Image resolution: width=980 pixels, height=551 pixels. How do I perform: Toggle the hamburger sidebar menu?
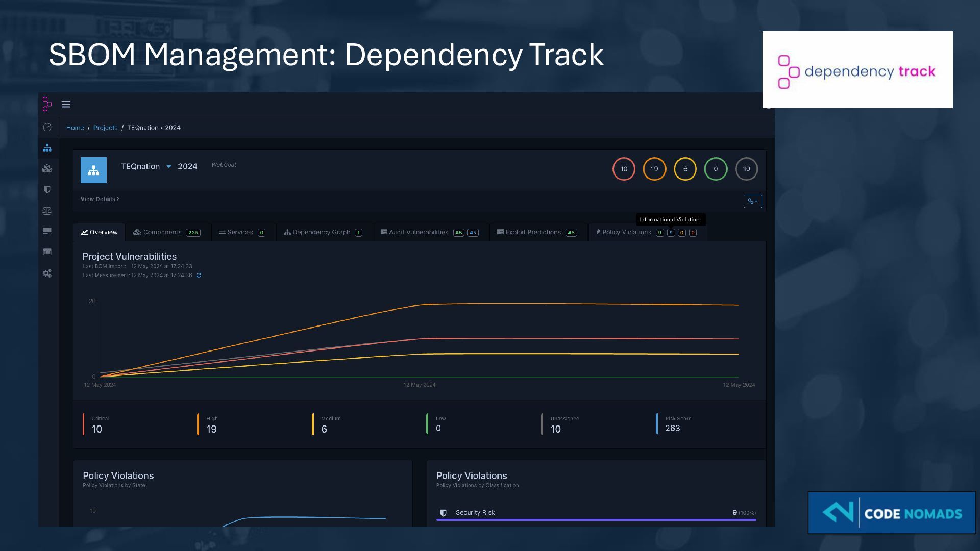point(66,105)
